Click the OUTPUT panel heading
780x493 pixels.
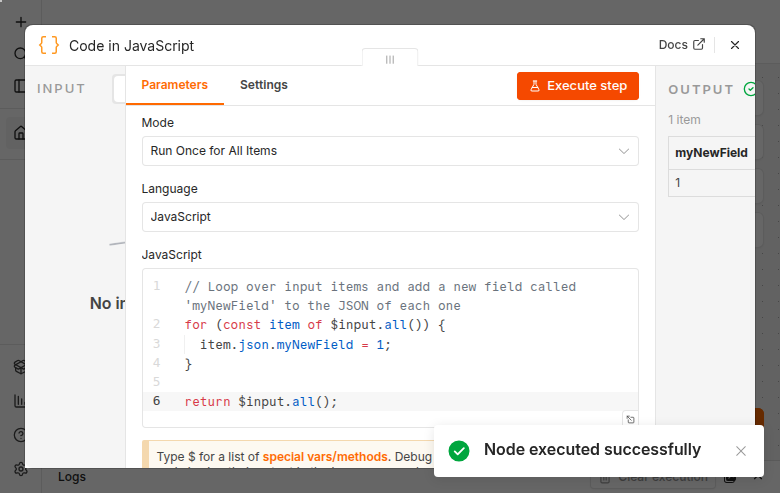click(x=700, y=90)
